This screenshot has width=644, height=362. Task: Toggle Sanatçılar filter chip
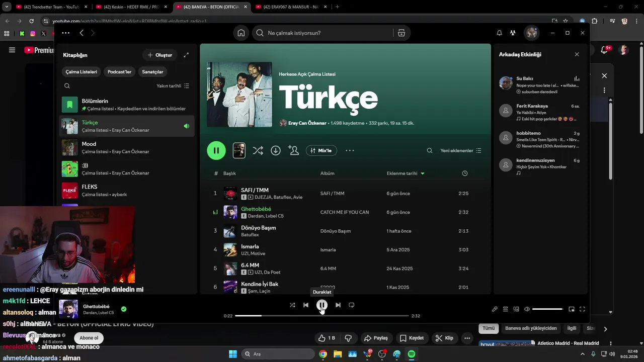[152, 71]
